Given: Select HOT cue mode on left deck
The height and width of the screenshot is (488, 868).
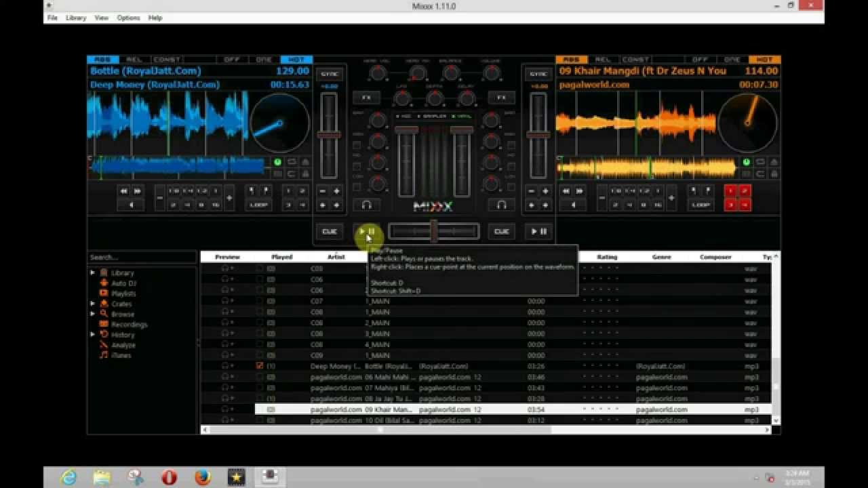Looking at the screenshot, I should coord(296,60).
